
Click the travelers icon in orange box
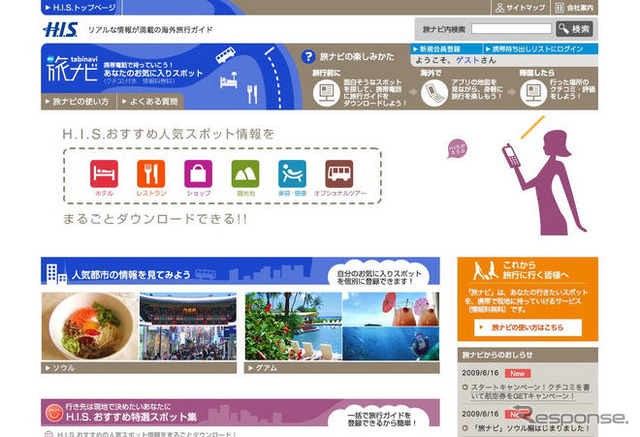(x=485, y=271)
